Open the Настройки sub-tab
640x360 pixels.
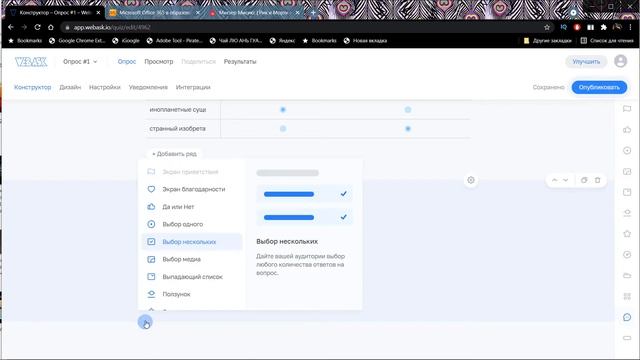tap(105, 87)
